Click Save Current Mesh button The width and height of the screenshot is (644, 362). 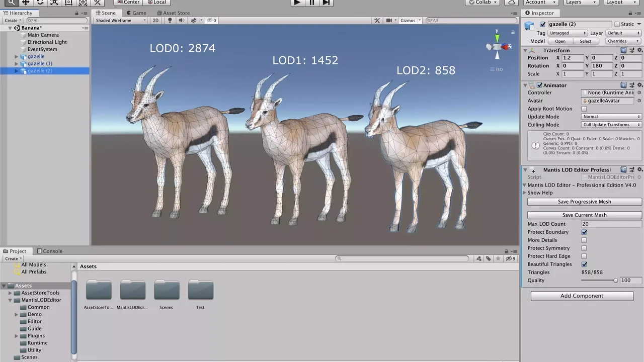coord(584,215)
